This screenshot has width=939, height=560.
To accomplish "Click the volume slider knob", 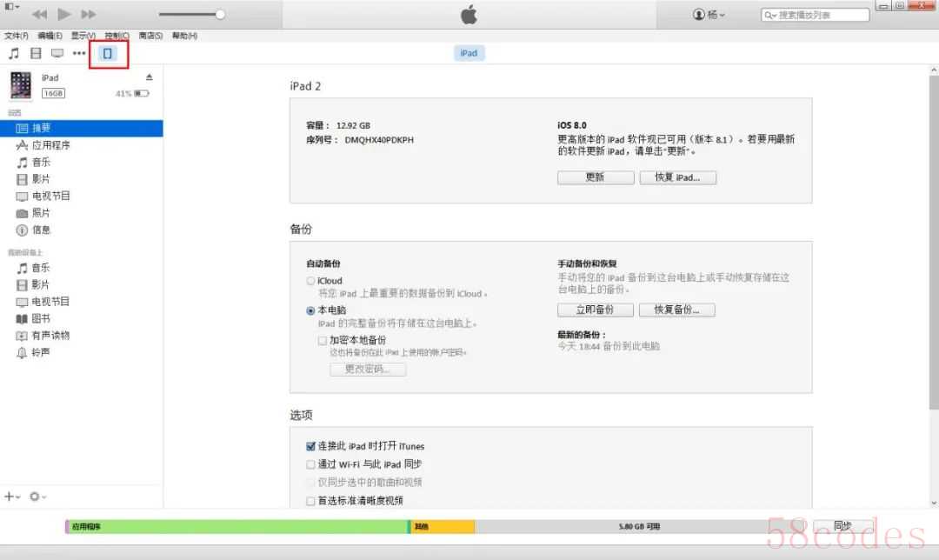I will pos(220,15).
